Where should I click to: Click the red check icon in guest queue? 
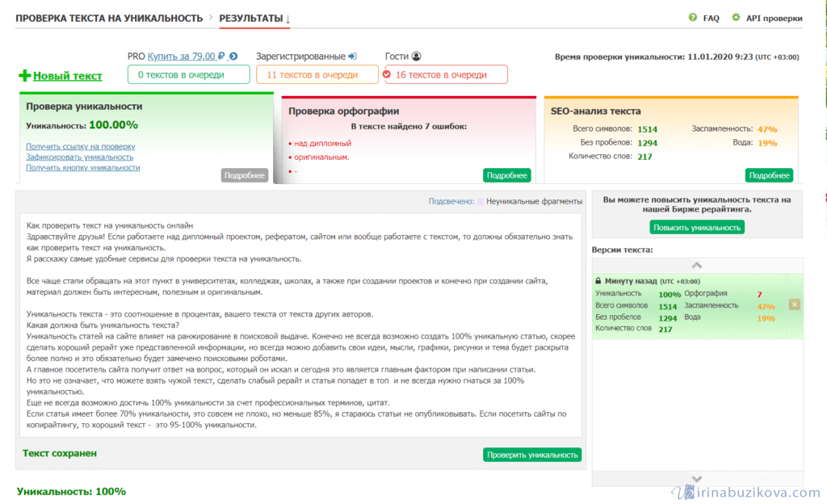pos(387,75)
